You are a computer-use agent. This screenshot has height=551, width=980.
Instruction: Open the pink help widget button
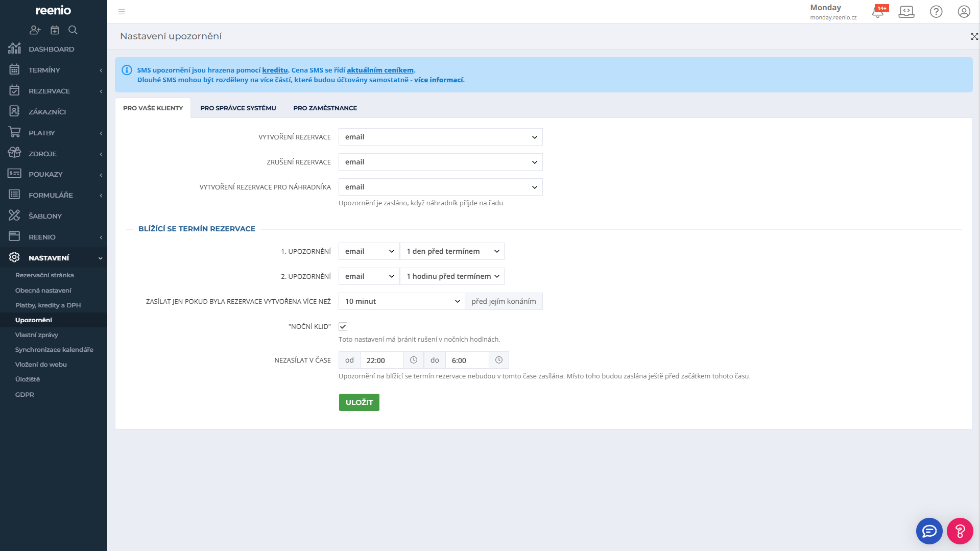960,531
